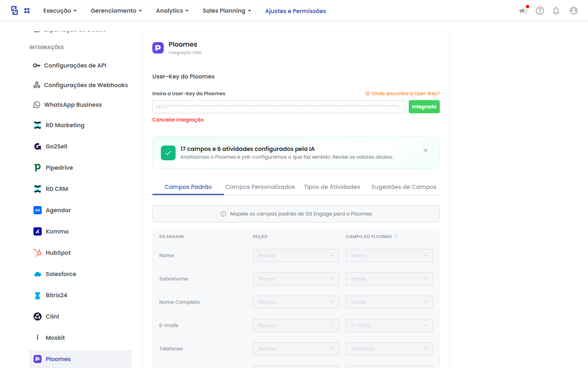The width and height of the screenshot is (588, 368).
Task: Open Configurações de Webhooks settings
Action: [86, 85]
